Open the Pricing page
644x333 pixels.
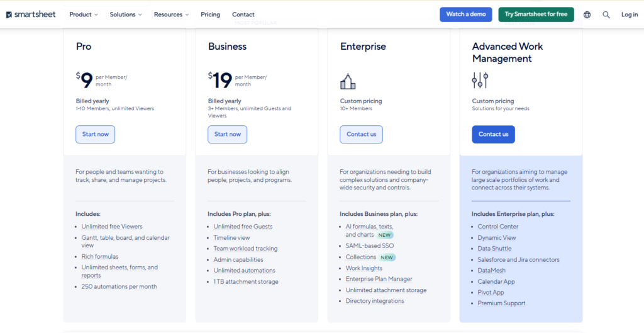point(210,14)
